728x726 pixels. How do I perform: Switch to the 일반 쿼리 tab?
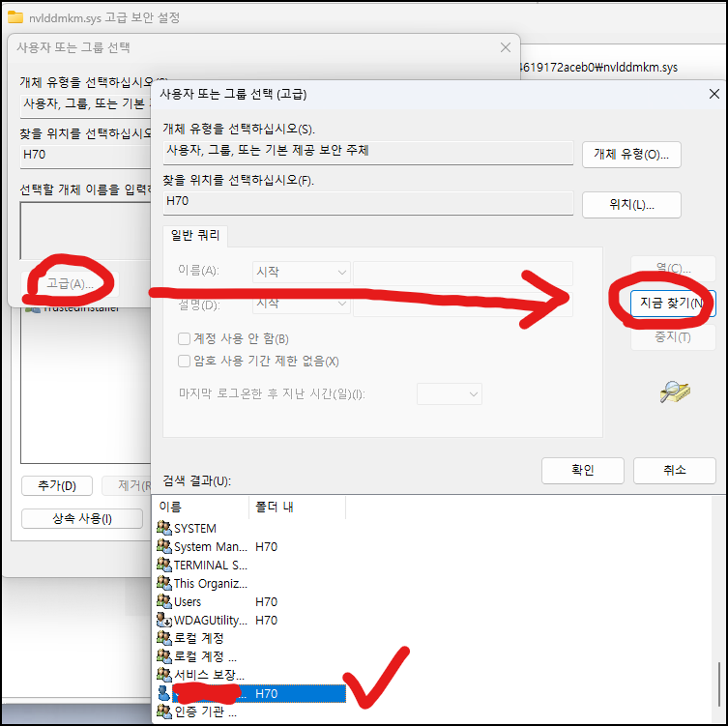point(195,235)
